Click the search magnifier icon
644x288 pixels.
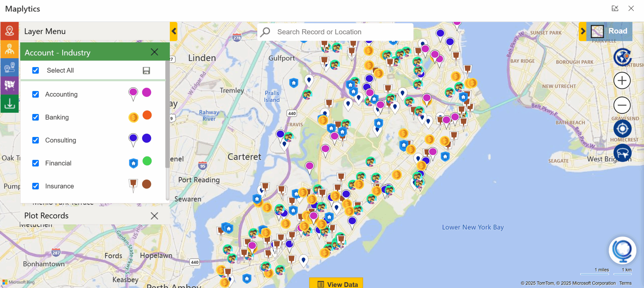[x=265, y=32]
